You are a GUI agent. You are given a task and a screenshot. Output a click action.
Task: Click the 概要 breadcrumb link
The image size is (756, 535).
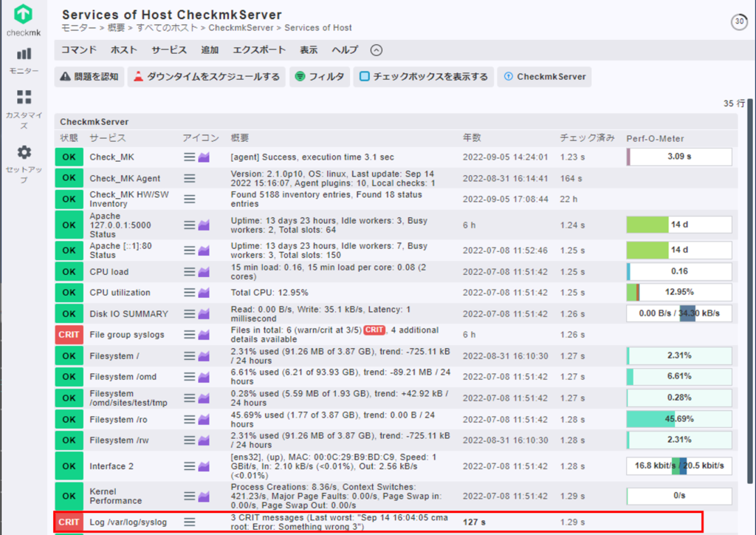[x=116, y=28]
